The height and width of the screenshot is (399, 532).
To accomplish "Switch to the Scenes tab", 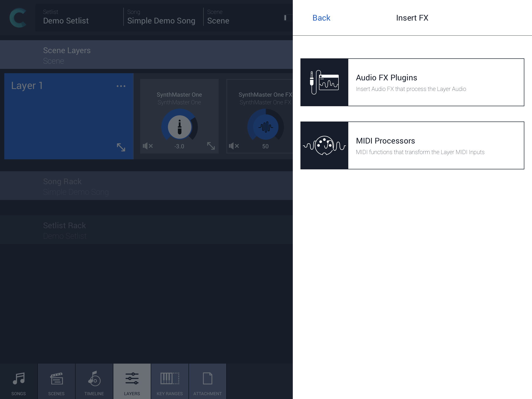I will [56, 382].
